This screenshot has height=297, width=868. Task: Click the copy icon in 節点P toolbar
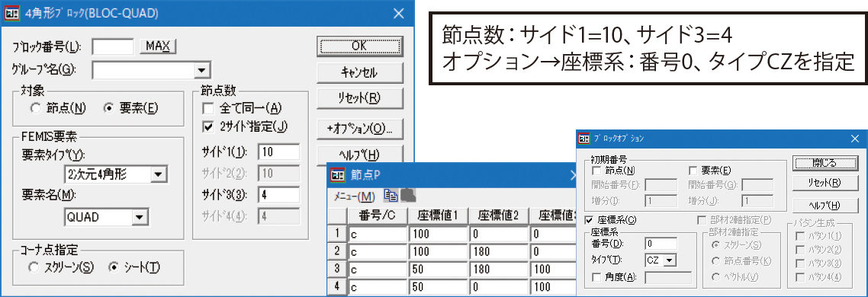click(391, 195)
